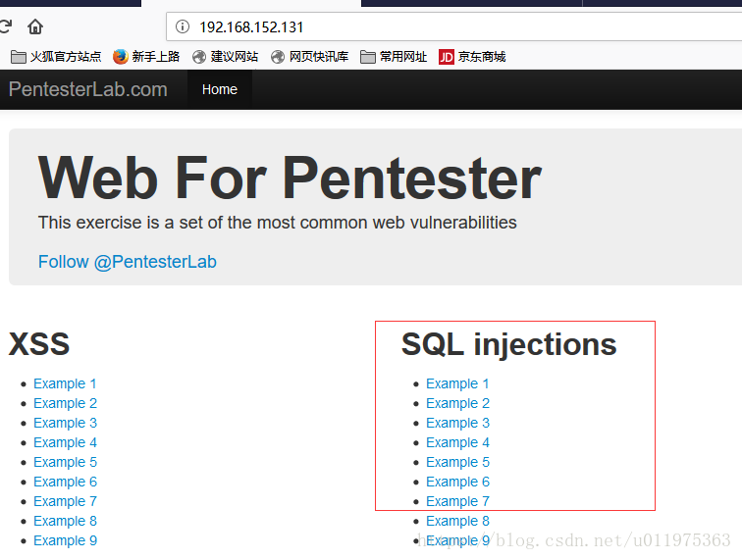This screenshot has width=742, height=560.
Task: Open the 新手上路 Firefox bookmark
Action: [x=146, y=57]
